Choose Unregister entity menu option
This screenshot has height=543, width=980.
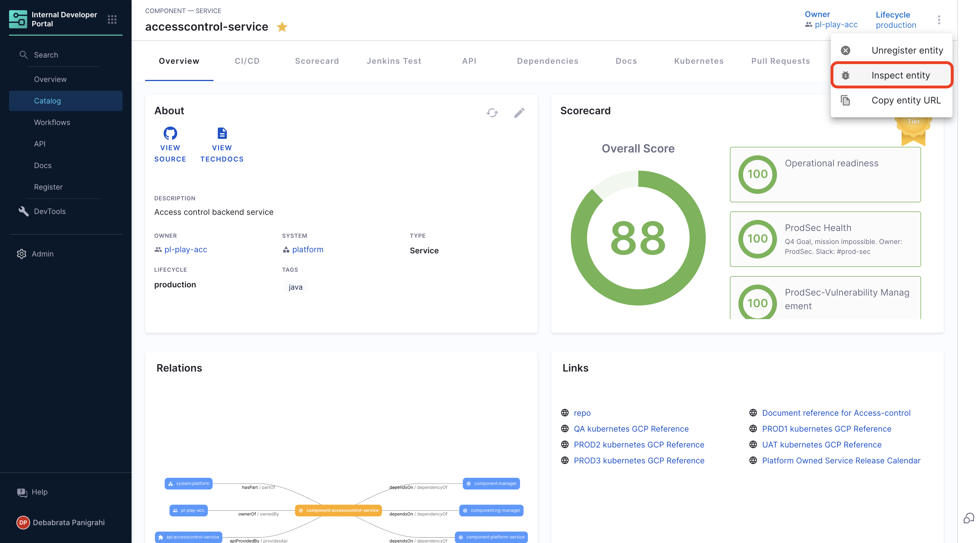(x=907, y=50)
